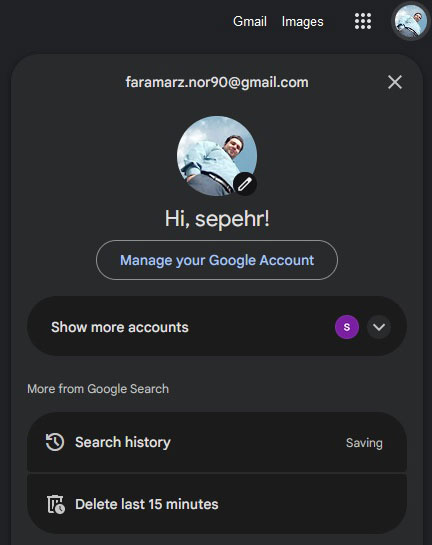The height and width of the screenshot is (545, 432).
Task: Click Manage your Google Account button
Action: coord(217,260)
